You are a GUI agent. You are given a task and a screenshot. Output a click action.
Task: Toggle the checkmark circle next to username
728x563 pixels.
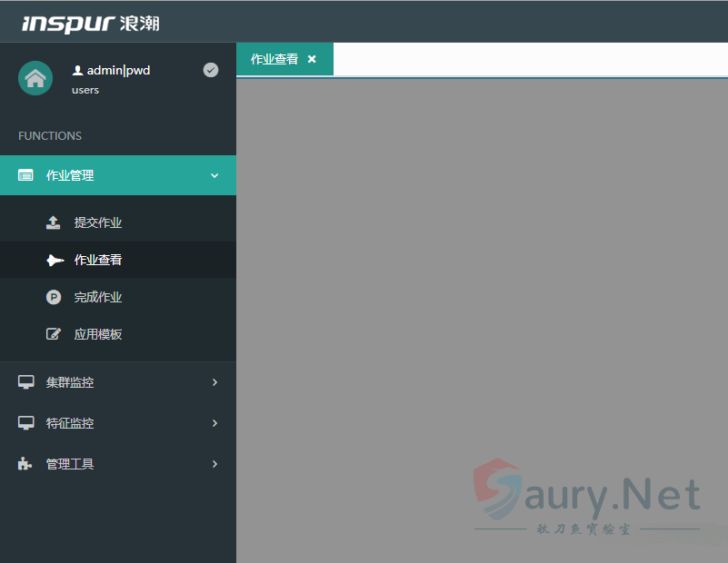click(211, 70)
